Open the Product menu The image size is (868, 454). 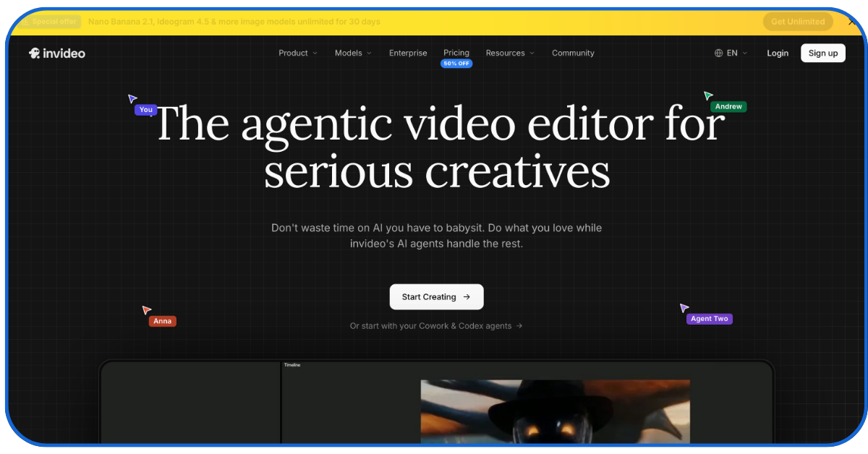[x=298, y=53]
